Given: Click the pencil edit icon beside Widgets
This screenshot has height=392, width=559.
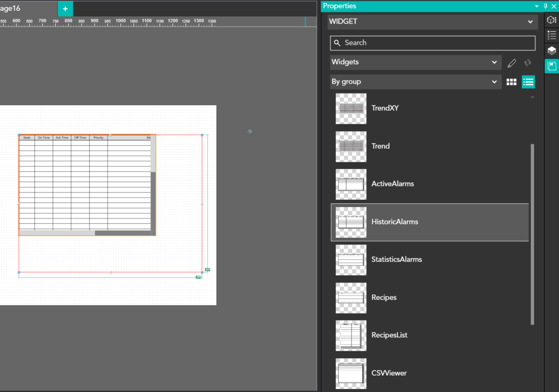Looking at the screenshot, I should tap(512, 63).
